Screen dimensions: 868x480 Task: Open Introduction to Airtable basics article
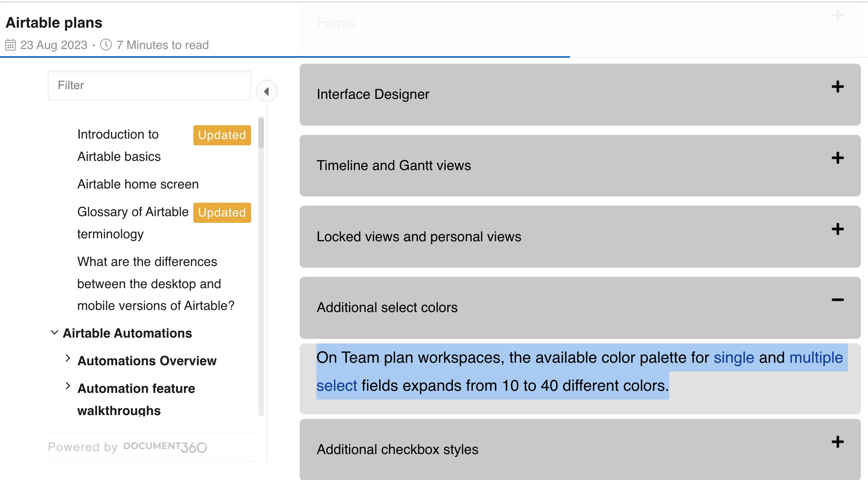[119, 145]
